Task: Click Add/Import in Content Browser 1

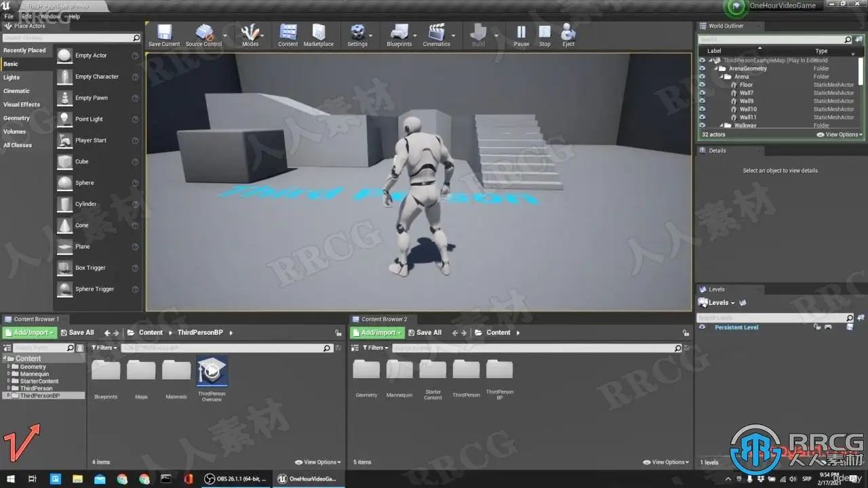Action: 29,333
